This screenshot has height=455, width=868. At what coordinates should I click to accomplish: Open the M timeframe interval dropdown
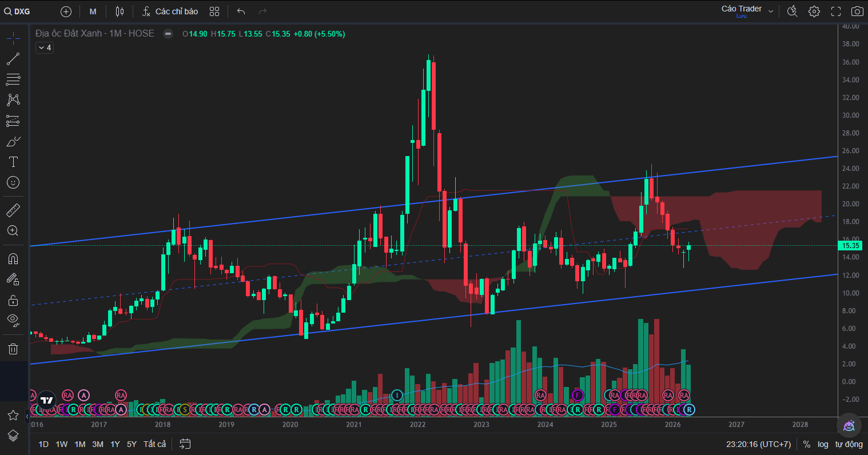pos(93,11)
